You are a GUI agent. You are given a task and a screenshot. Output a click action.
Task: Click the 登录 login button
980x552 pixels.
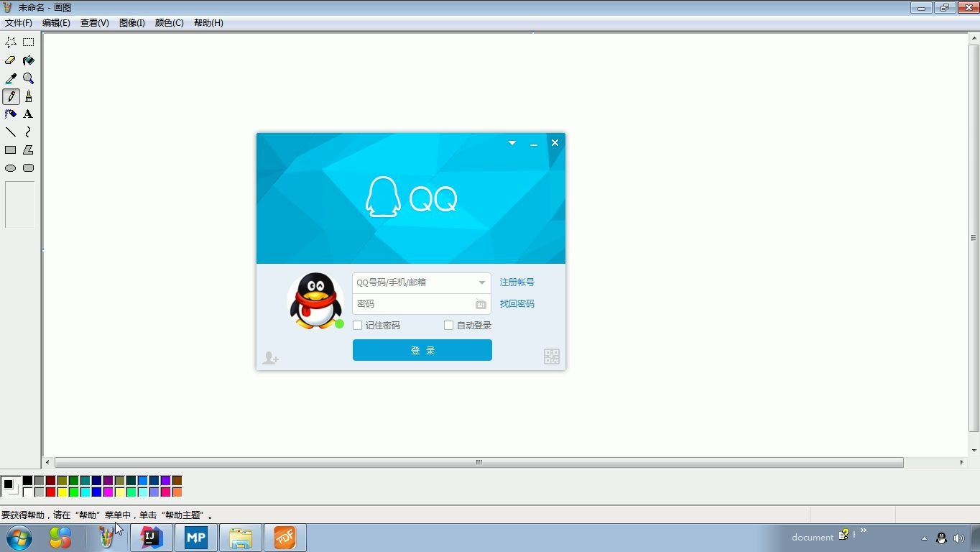point(422,350)
